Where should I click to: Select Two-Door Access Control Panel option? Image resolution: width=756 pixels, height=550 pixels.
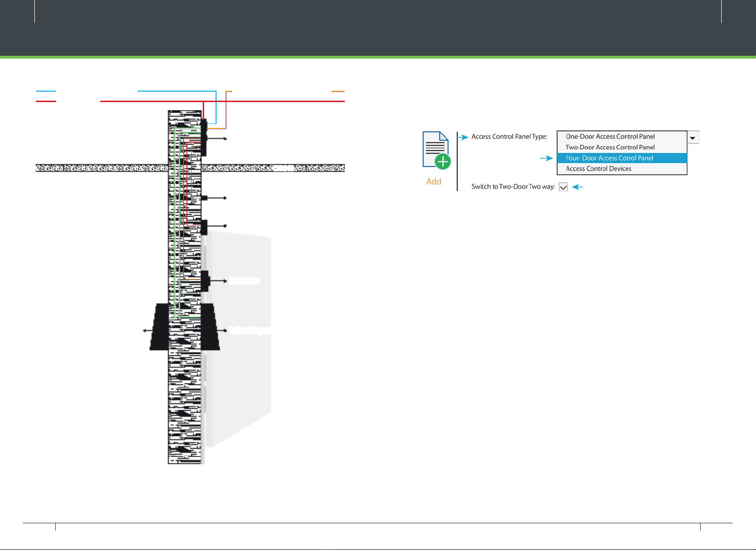[622, 147]
